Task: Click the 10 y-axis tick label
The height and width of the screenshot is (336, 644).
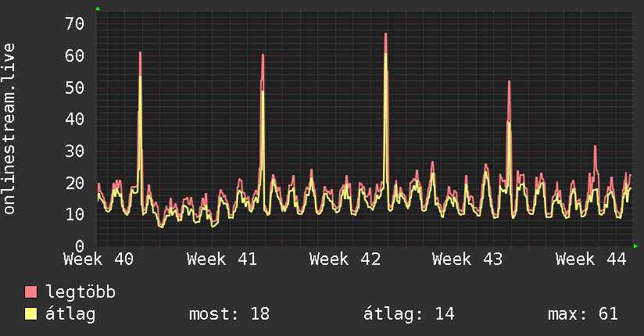Action: point(75,214)
